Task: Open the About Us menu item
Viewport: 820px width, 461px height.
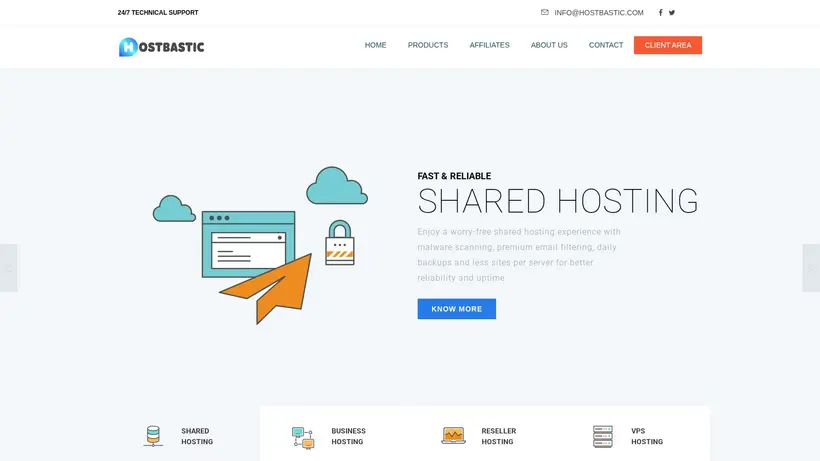Action: [549, 45]
